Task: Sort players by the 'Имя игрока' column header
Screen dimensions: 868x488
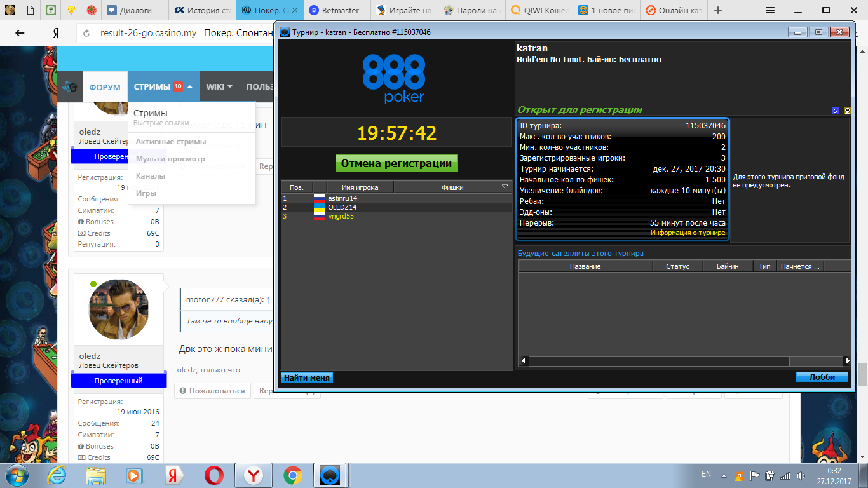Action: point(360,187)
